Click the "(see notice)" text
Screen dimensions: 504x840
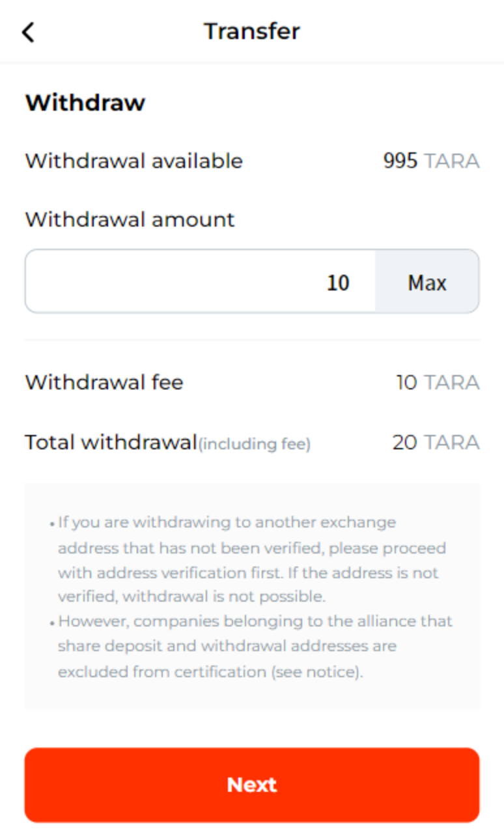coord(316,672)
